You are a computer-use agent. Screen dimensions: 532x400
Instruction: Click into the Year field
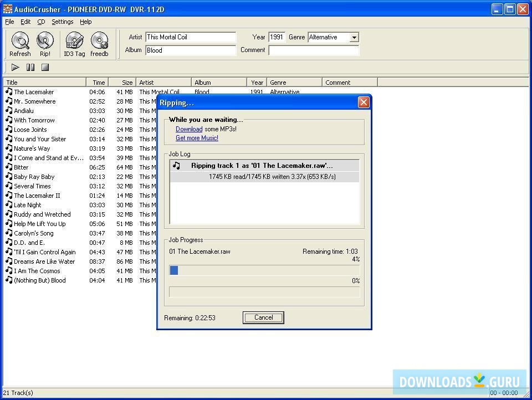click(x=277, y=37)
